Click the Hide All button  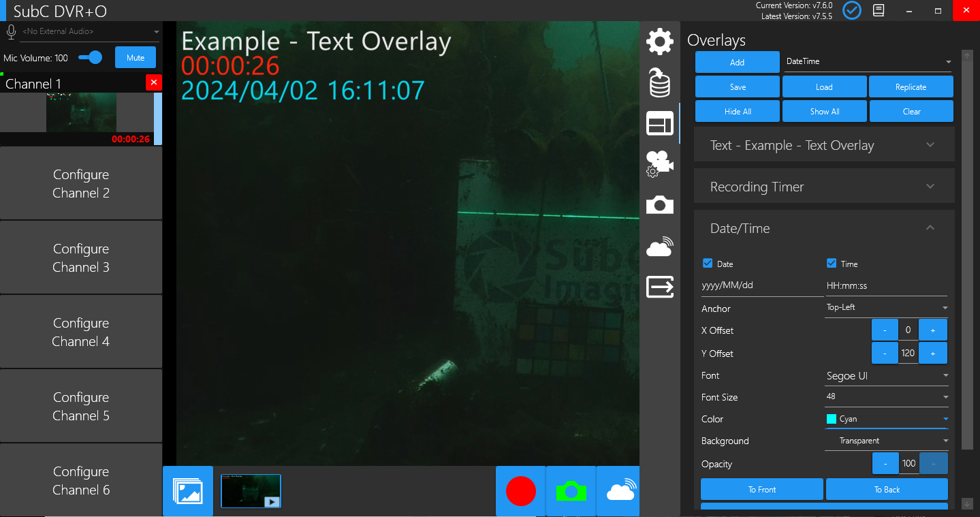coord(738,112)
